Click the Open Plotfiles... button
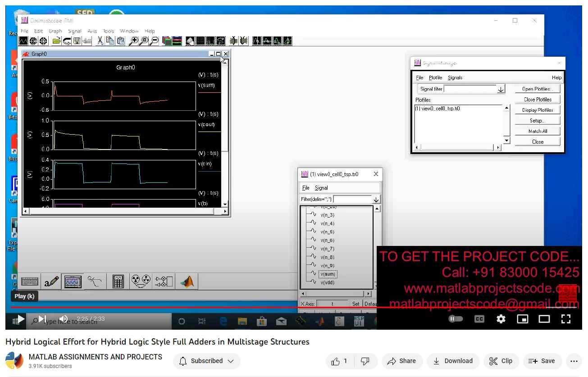 click(x=537, y=89)
